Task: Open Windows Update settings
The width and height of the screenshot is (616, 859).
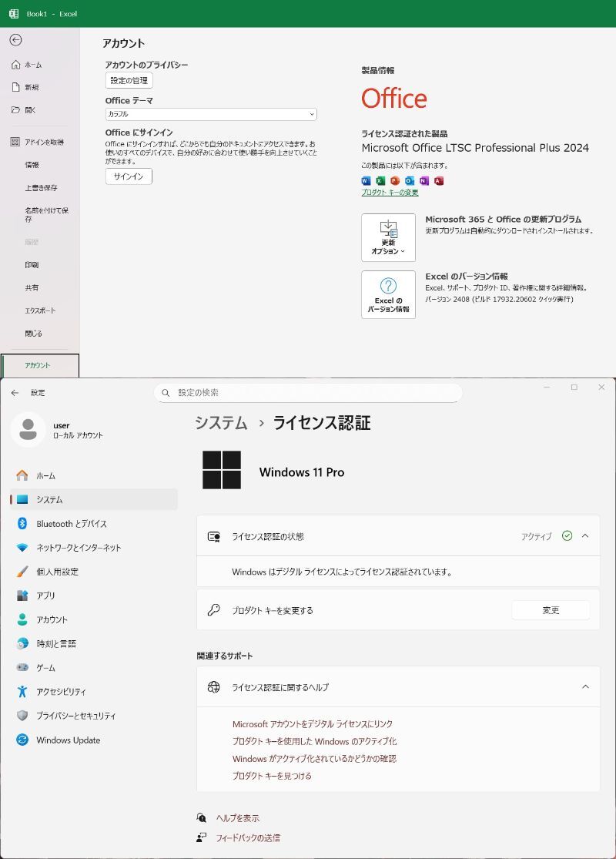Action: pyautogui.click(x=94, y=740)
